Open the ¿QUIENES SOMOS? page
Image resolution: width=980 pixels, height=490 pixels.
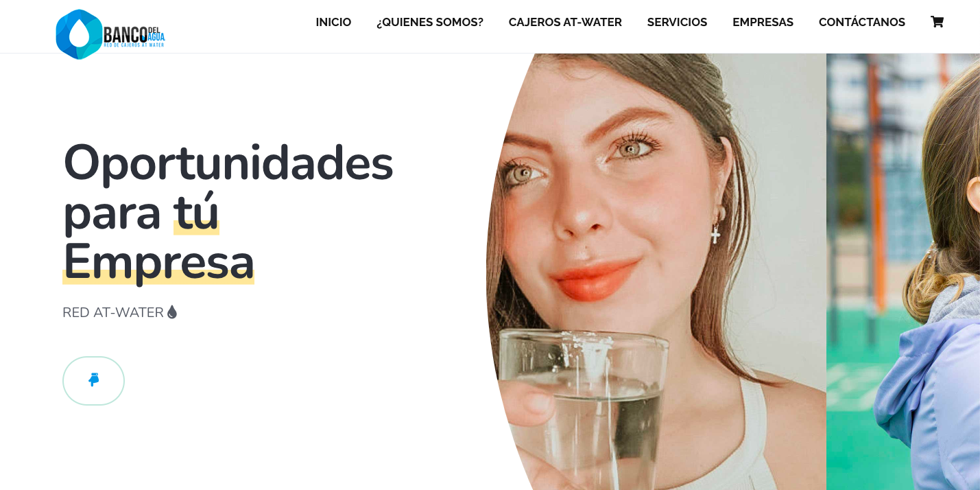(x=430, y=22)
